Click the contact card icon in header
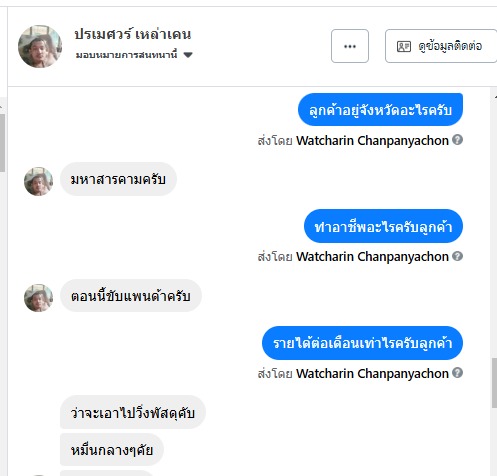 click(404, 46)
